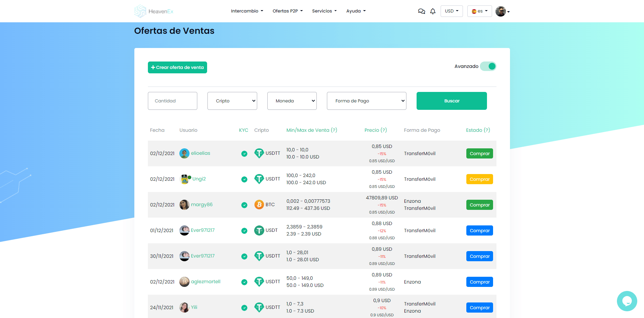This screenshot has height=318, width=644.
Task: Open the es language selector
Action: (x=480, y=11)
